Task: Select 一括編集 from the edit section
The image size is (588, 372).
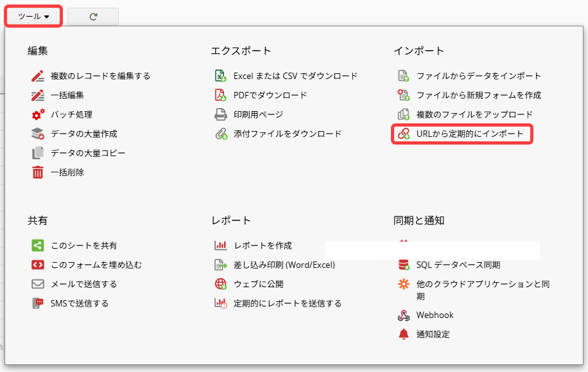Action: coord(67,95)
